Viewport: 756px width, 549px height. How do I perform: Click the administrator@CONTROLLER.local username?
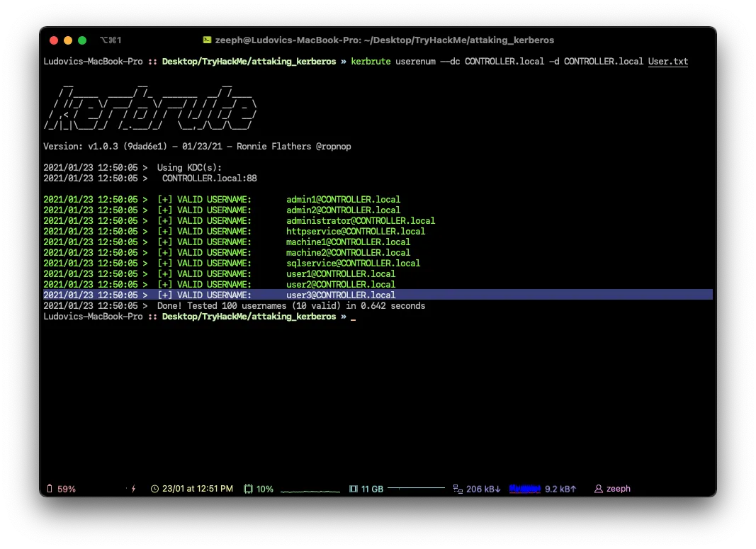pos(361,220)
